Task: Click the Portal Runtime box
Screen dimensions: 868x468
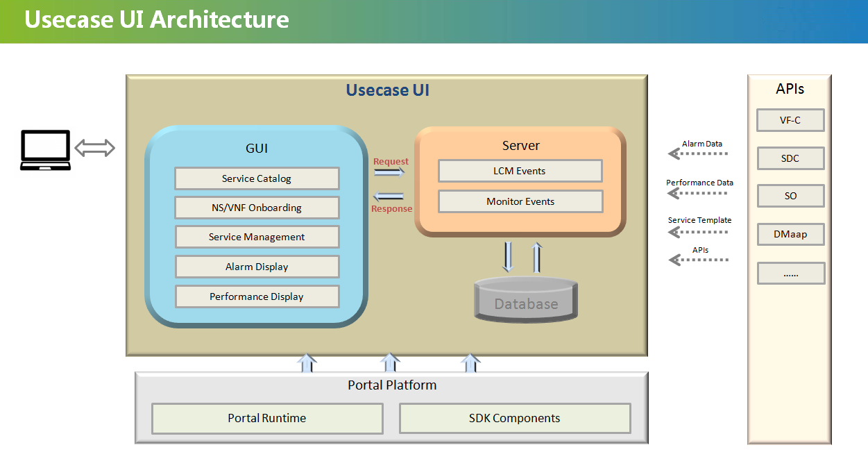Action: pyautogui.click(x=267, y=418)
